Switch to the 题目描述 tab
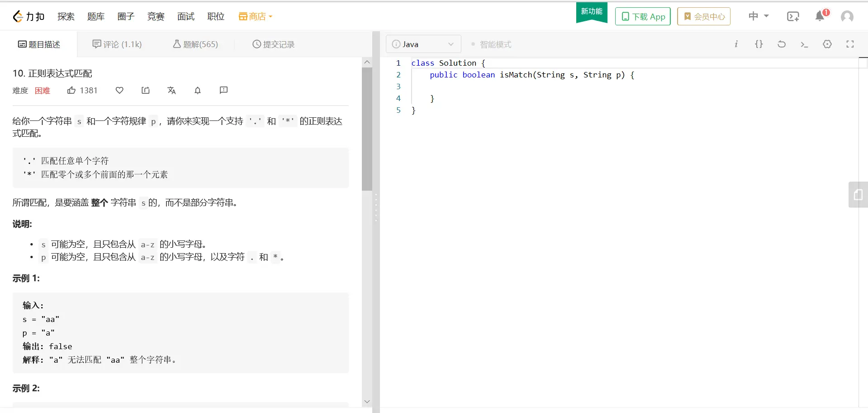 pos(39,44)
